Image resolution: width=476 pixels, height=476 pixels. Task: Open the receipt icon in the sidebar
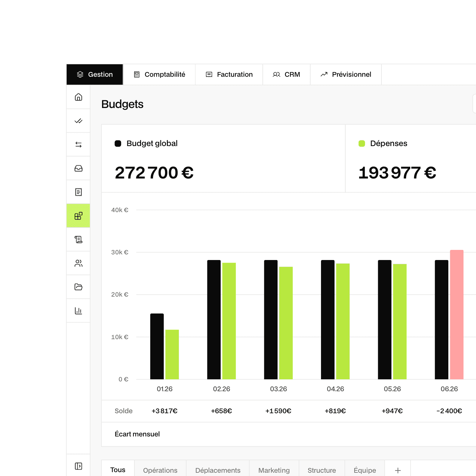(x=78, y=192)
